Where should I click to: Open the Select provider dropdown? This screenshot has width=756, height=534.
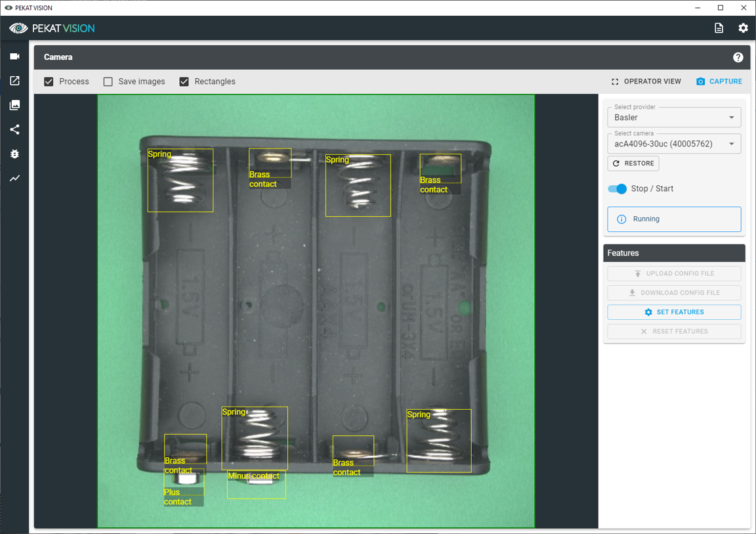click(x=674, y=118)
